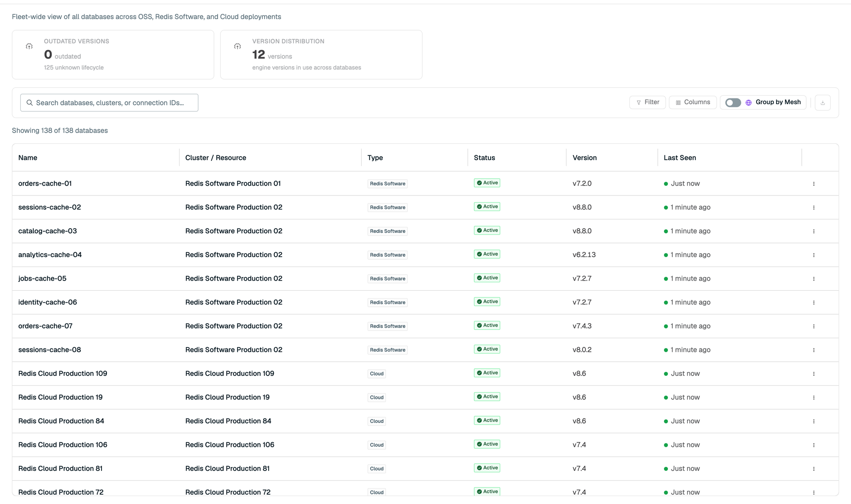Sort by the Last Seen column header
The width and height of the screenshot is (851, 504).
(x=680, y=158)
